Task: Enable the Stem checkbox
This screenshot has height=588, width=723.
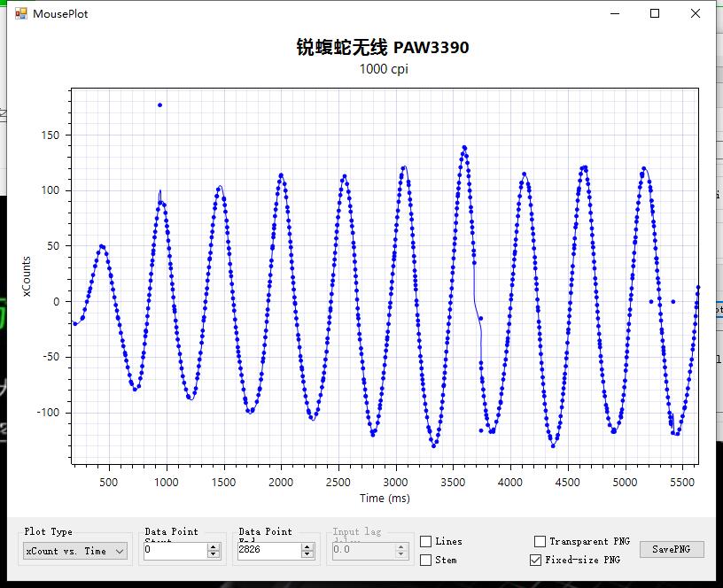Action: click(425, 560)
